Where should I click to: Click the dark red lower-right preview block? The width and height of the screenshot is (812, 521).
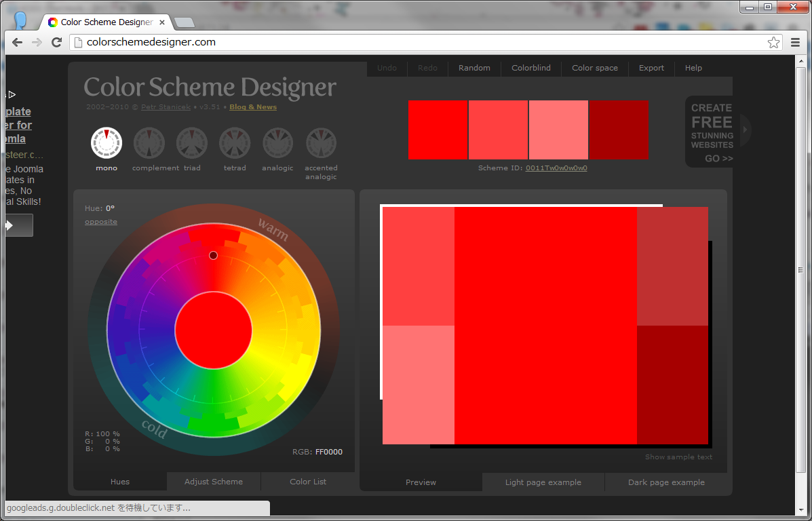pos(673,385)
